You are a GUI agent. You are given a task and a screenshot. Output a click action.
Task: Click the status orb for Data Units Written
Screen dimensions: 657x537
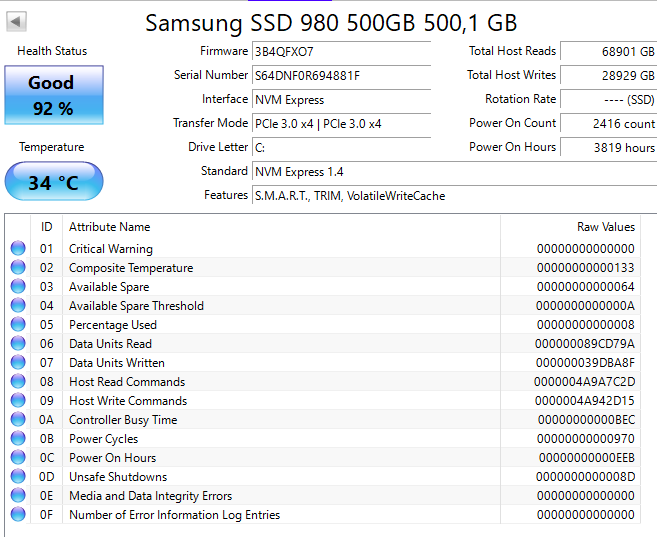click(x=18, y=362)
